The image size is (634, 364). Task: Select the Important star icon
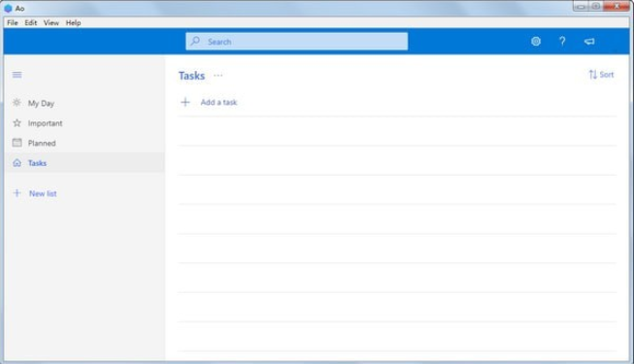click(x=17, y=123)
